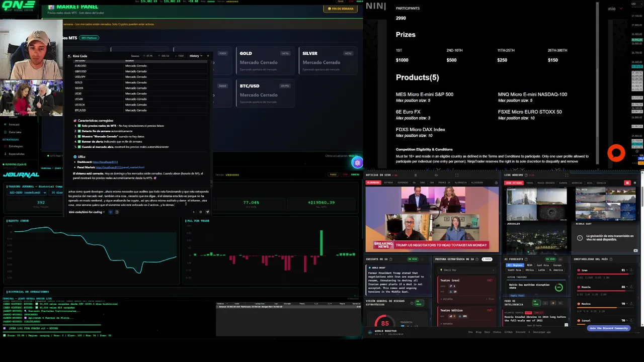Switch webcams to grid view
644x362 pixels.
(x=627, y=183)
